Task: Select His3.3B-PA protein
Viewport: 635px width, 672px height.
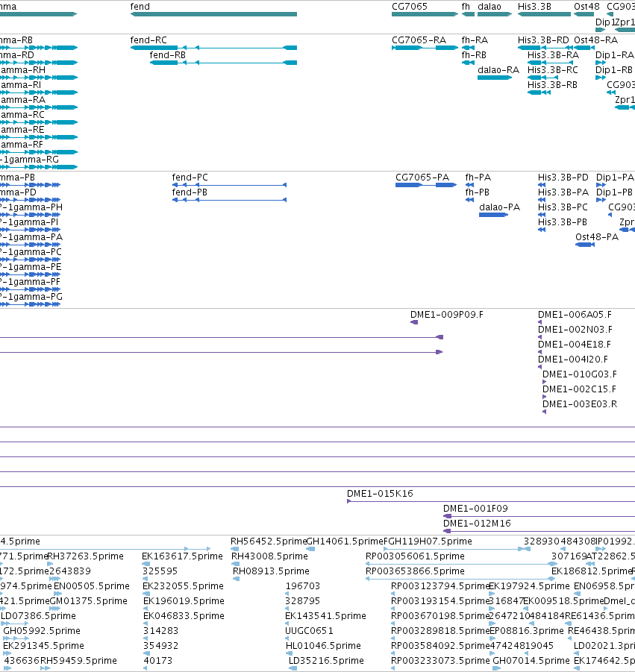Action: click(542, 200)
